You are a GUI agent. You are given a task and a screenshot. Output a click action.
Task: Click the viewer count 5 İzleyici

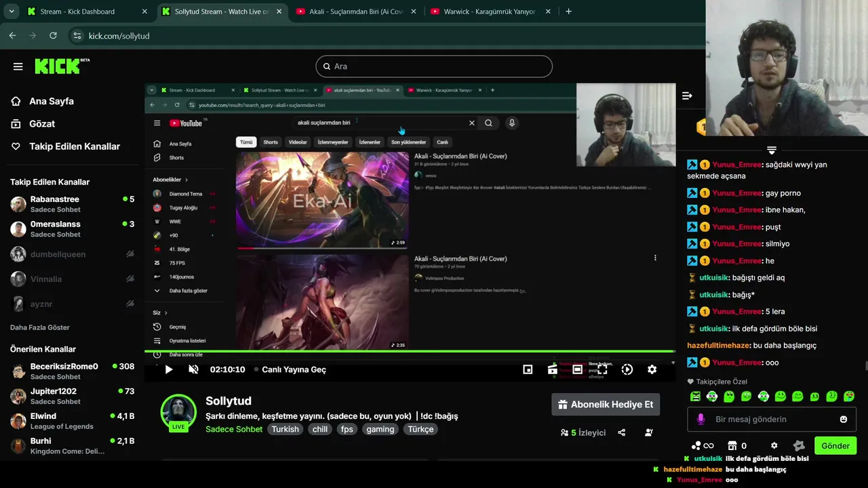pos(583,432)
